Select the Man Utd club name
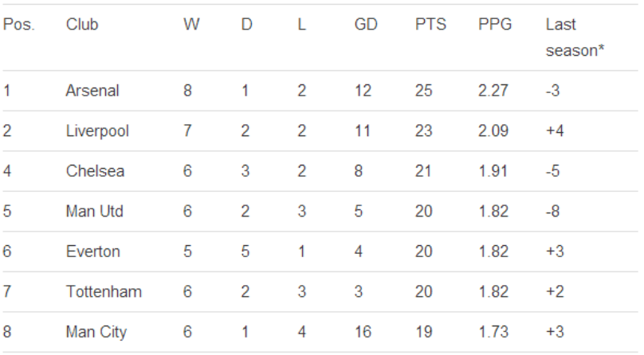Viewport: 644px width, 355px height. pyautogui.click(x=95, y=211)
